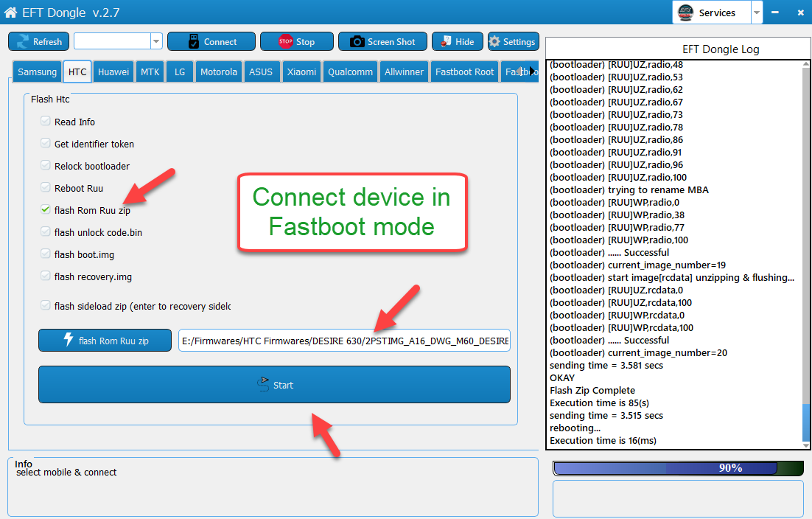Select the Qualcomm tab
The height and width of the screenshot is (519, 812).
click(x=351, y=72)
